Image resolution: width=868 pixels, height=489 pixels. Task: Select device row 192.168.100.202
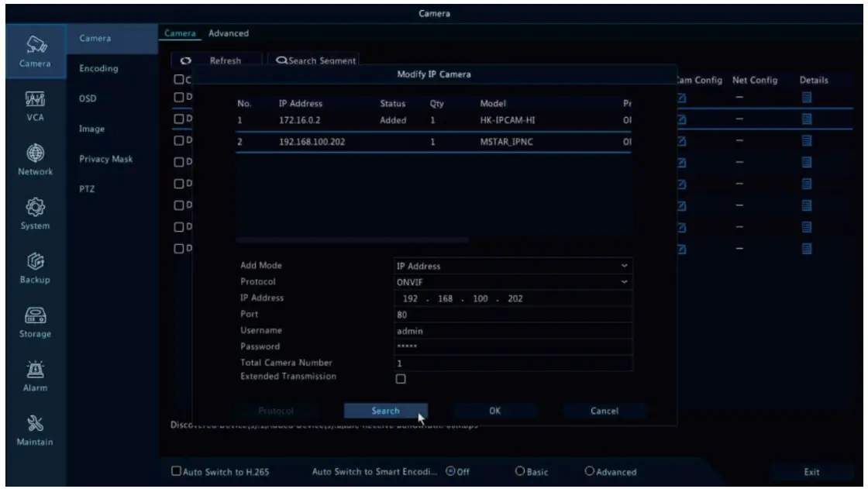pyautogui.click(x=433, y=142)
